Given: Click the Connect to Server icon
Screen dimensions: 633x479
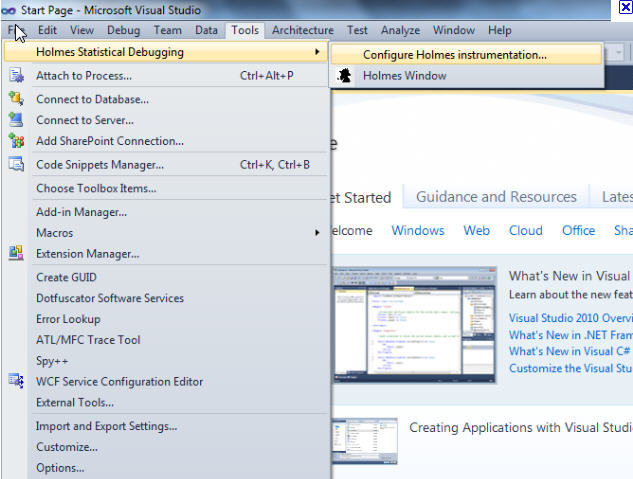Looking at the screenshot, I should pos(17,120).
